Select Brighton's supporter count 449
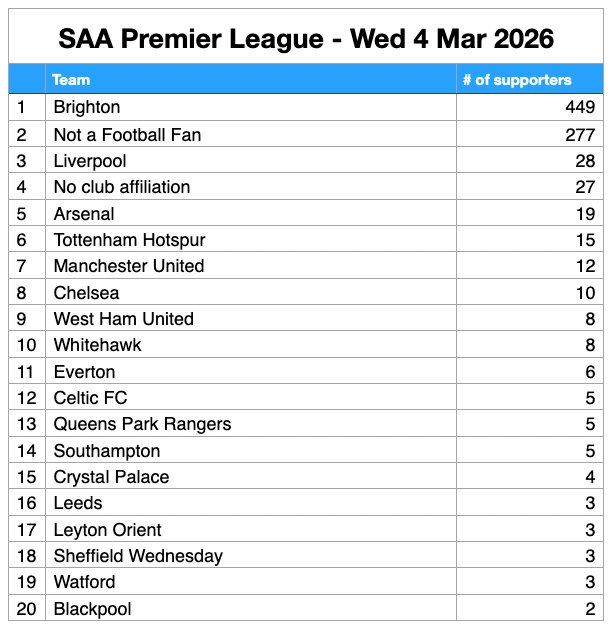 [579, 107]
